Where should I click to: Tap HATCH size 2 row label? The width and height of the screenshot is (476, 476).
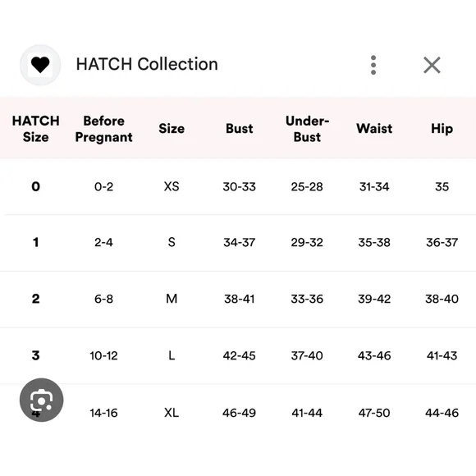36,299
